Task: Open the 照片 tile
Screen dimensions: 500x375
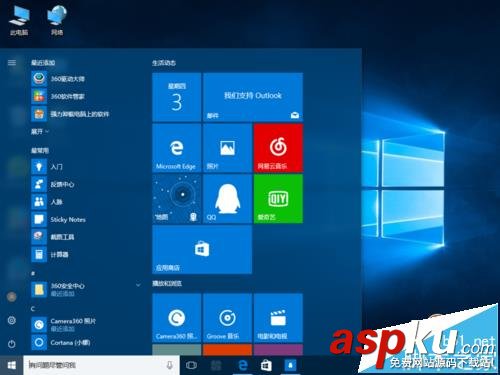Action: (x=228, y=148)
